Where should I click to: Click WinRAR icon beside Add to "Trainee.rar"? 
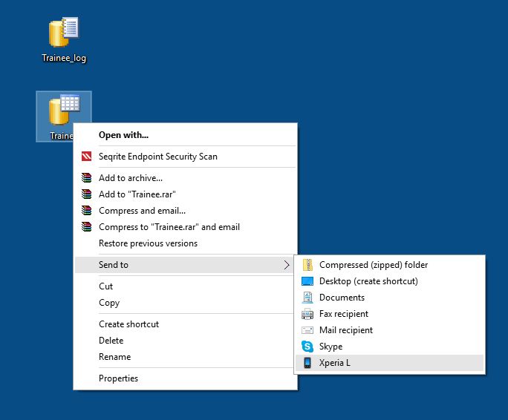point(86,194)
